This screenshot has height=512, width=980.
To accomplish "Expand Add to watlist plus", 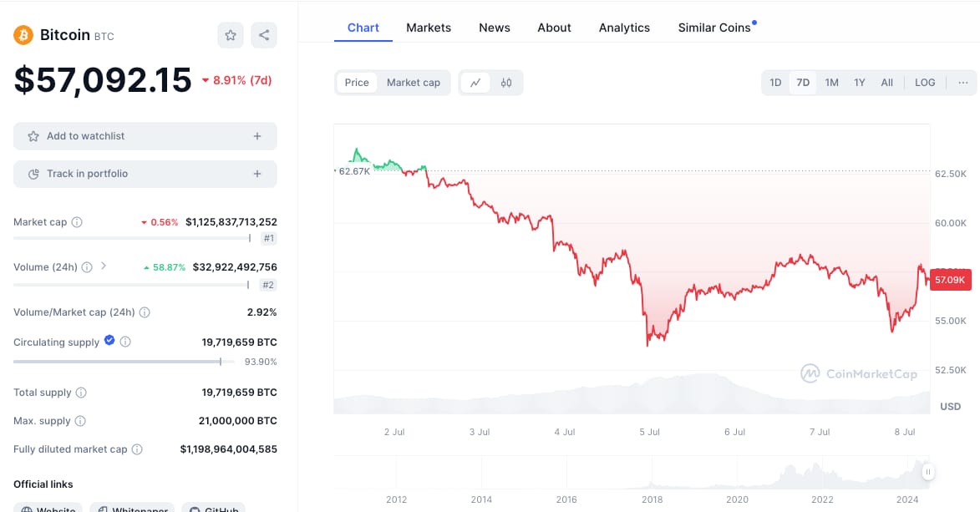I will pos(257,136).
